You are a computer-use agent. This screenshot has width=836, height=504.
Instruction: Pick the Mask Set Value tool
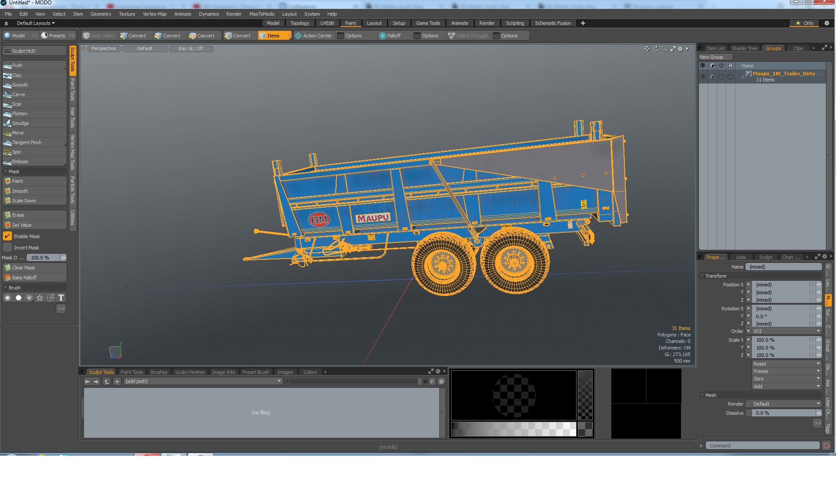pyautogui.click(x=34, y=225)
